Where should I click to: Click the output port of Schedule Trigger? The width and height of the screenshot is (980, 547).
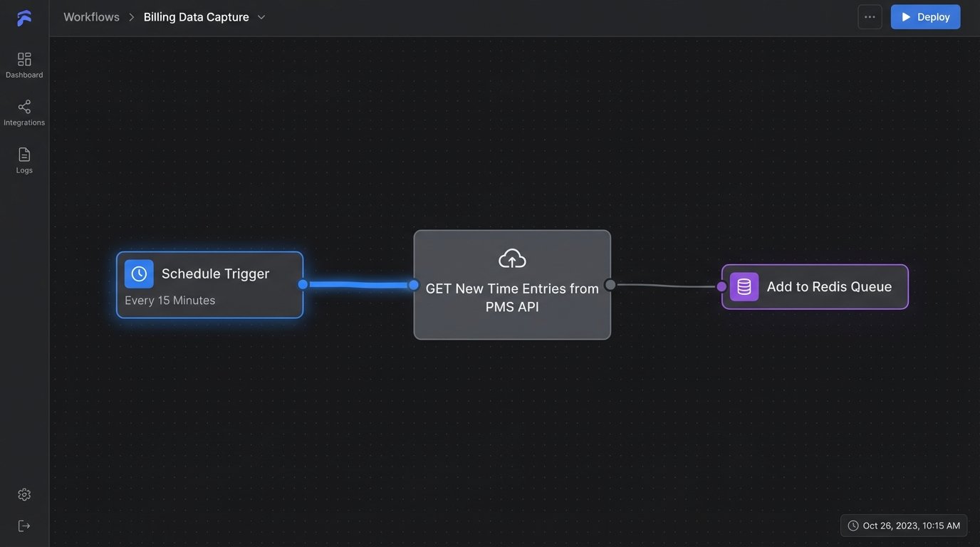302,284
